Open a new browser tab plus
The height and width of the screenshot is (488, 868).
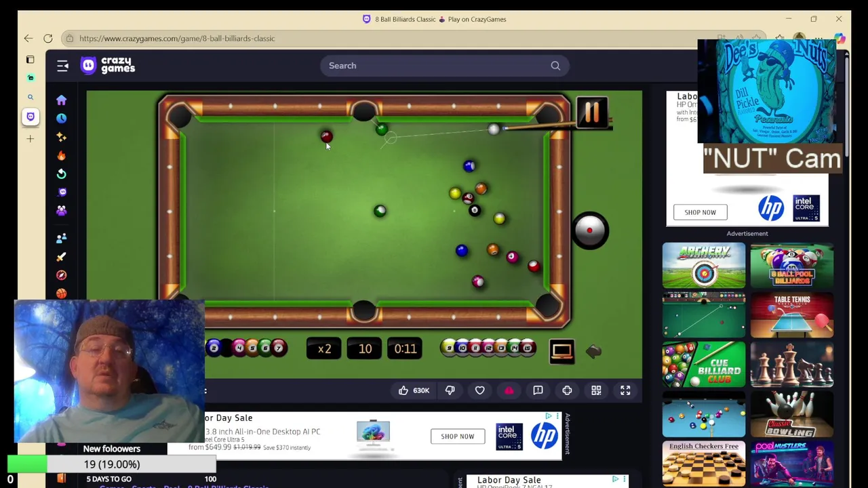[31, 139]
